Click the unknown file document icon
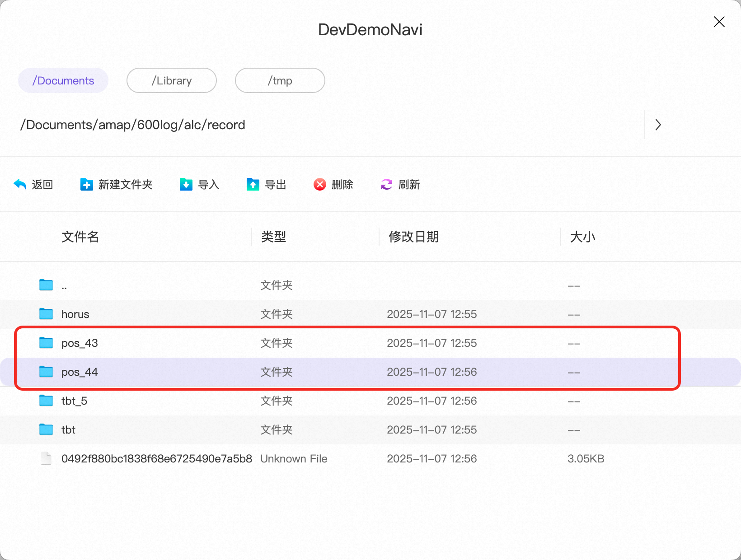The width and height of the screenshot is (741, 560). [46, 458]
